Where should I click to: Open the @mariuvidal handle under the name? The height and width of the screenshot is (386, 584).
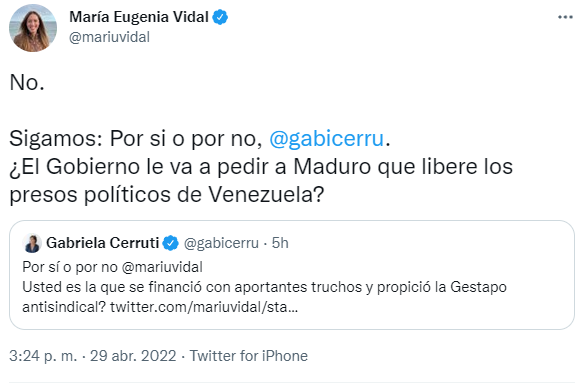[110, 37]
